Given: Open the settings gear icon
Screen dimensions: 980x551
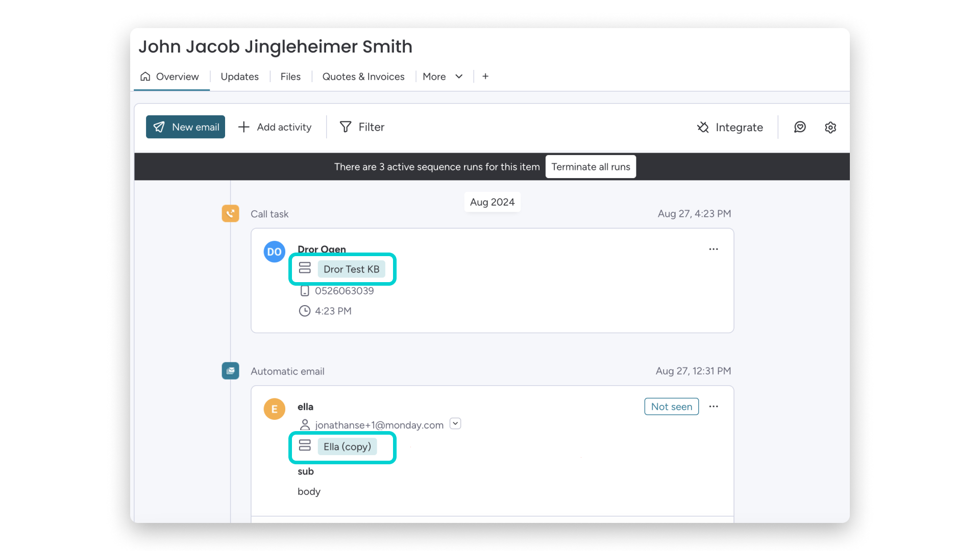Looking at the screenshot, I should tap(830, 128).
